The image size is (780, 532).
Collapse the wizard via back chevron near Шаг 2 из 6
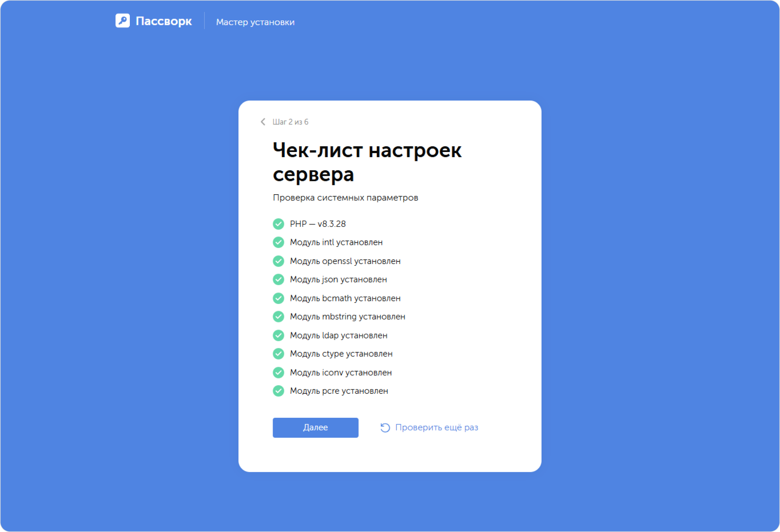click(263, 122)
